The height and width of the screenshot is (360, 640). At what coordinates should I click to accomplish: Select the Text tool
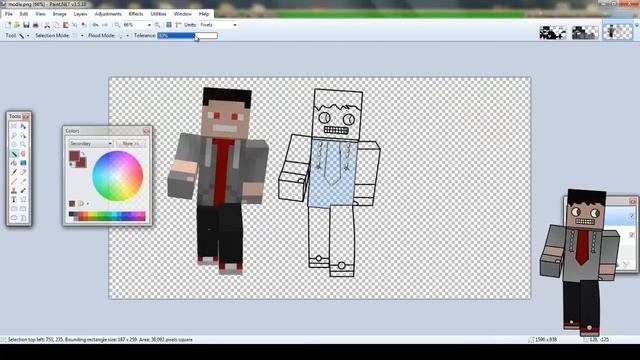(14, 200)
